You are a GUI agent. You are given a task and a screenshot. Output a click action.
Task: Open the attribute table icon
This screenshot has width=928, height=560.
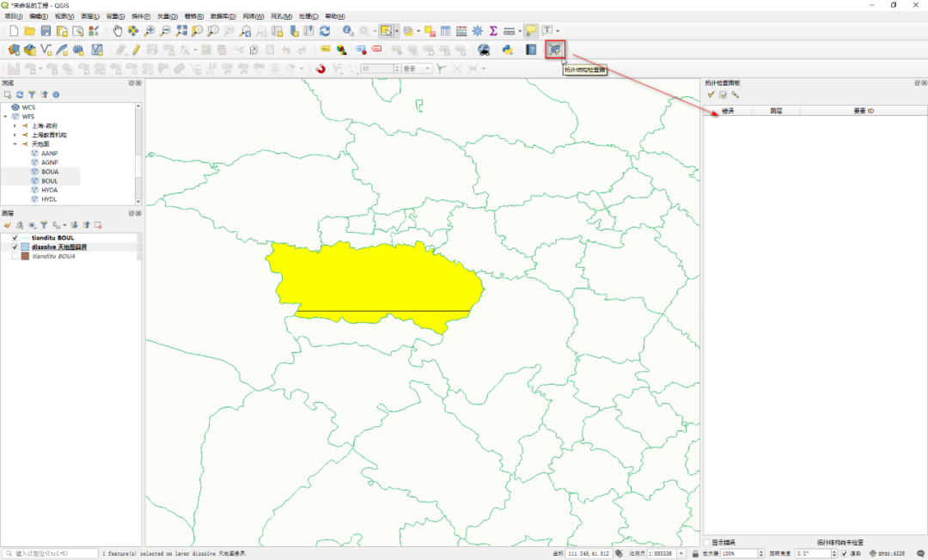(x=446, y=31)
